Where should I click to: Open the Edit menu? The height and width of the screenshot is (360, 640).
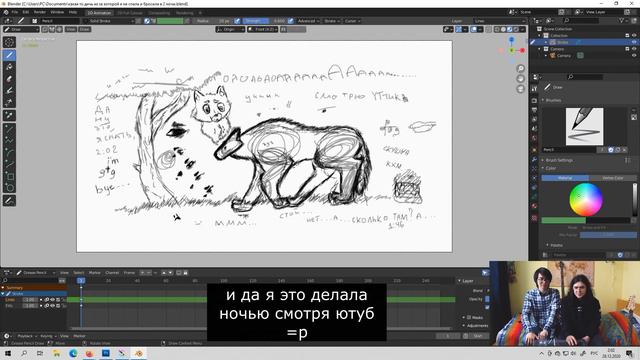coord(26,12)
